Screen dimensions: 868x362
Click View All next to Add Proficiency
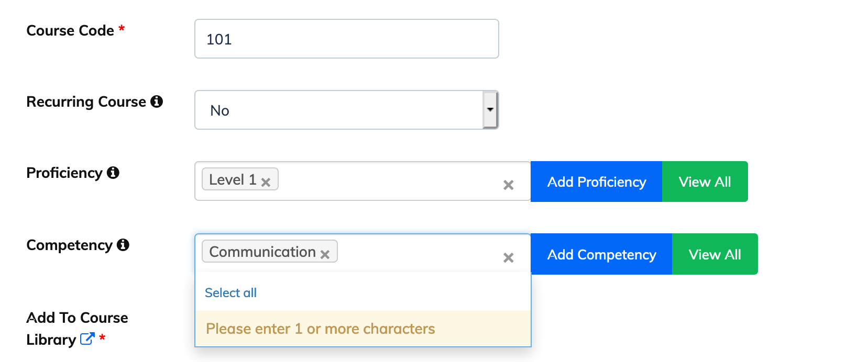tap(705, 182)
